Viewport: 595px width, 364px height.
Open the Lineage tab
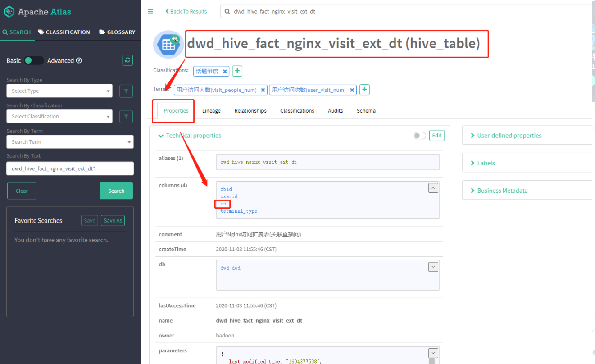point(211,111)
